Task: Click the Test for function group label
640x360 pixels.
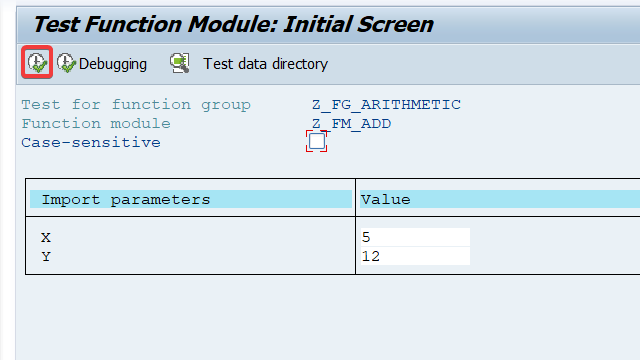Action: tap(136, 105)
